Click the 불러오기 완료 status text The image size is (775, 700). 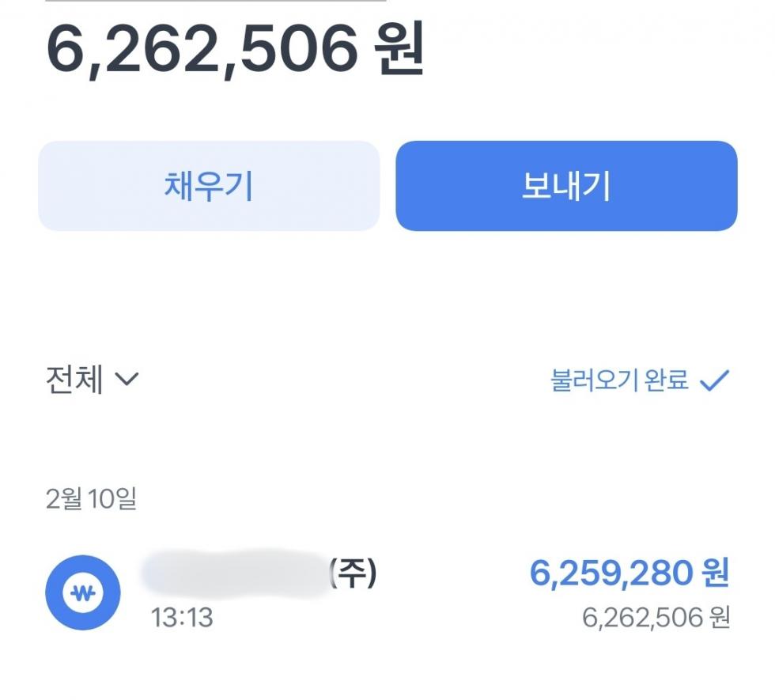[x=619, y=380]
